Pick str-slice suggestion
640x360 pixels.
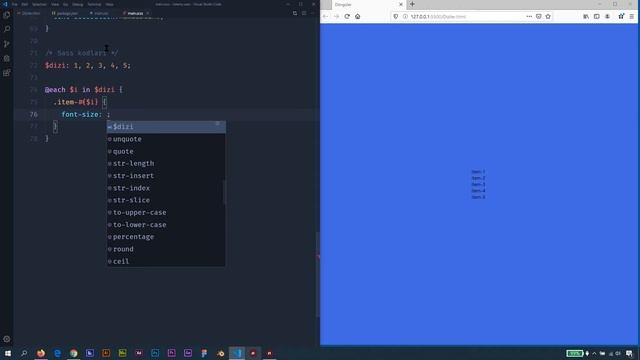click(166, 200)
